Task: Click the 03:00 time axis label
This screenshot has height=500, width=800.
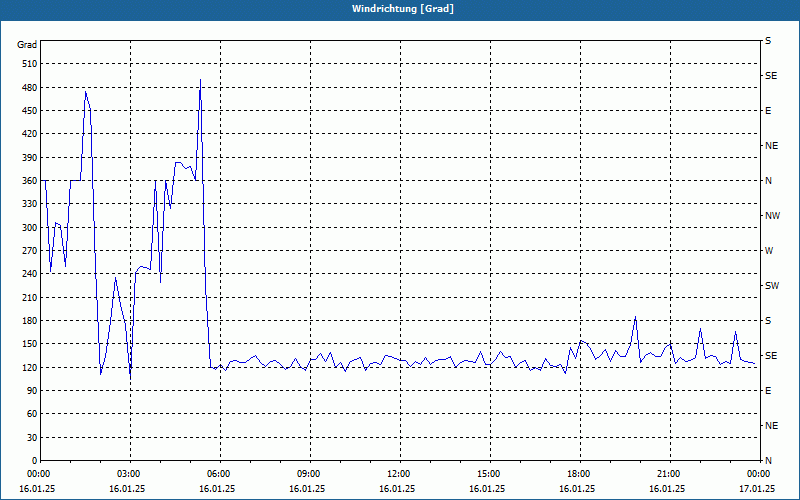Action: 129,474
